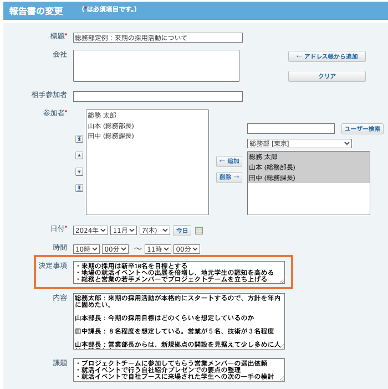Move selected participant to top arrow icon
This screenshot has width=388, height=389.
click(79, 139)
